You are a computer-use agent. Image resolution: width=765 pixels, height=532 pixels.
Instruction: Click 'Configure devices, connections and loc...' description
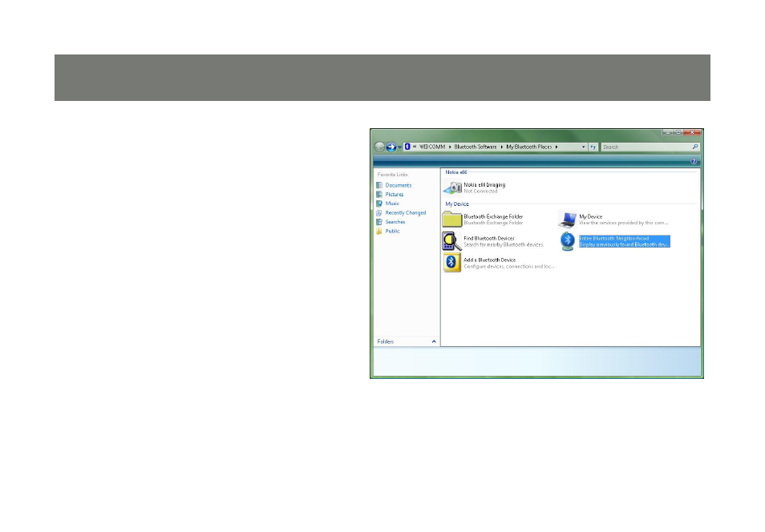(x=509, y=267)
